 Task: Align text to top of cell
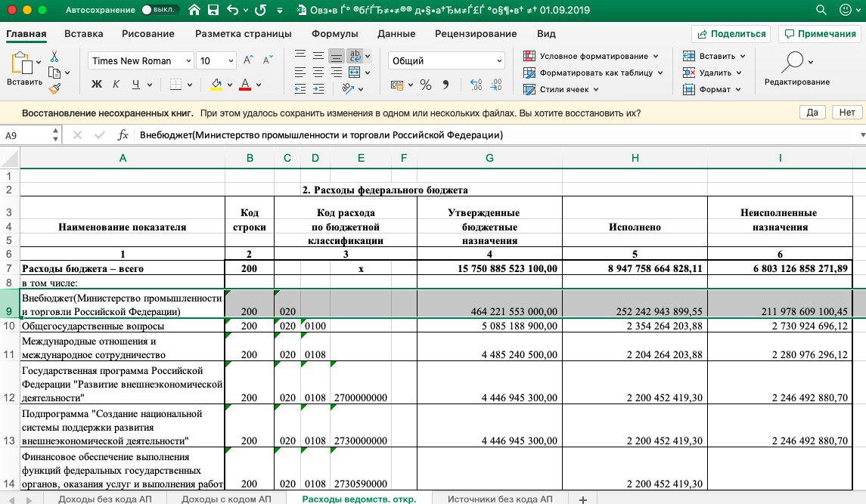click(x=300, y=55)
